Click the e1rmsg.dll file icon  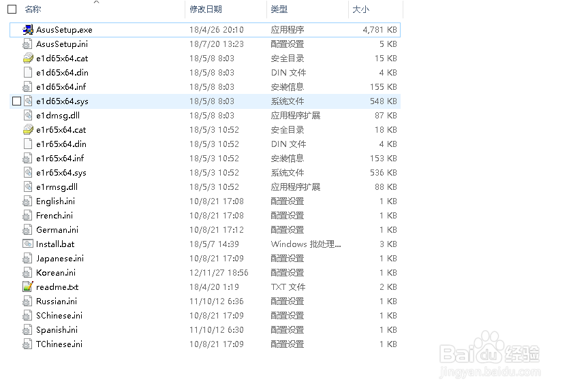pos(28,187)
